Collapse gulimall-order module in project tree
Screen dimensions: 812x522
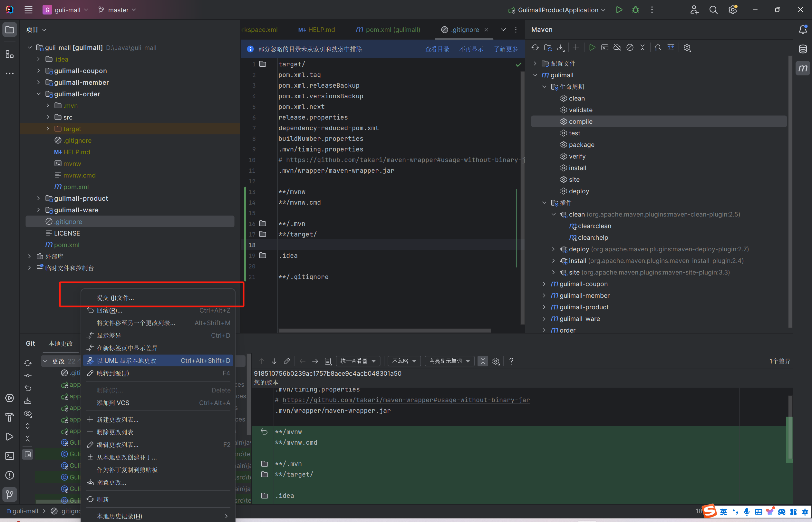[x=39, y=94]
